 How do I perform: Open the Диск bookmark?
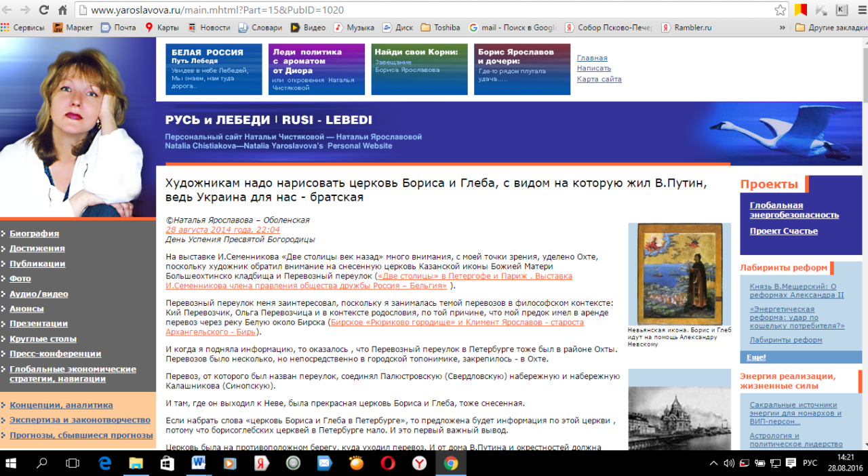[x=398, y=28]
